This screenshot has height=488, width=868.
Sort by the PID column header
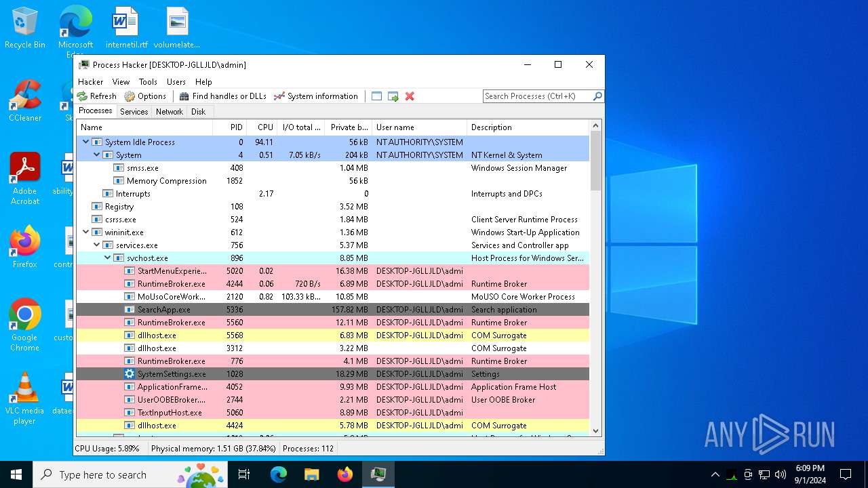click(230, 127)
